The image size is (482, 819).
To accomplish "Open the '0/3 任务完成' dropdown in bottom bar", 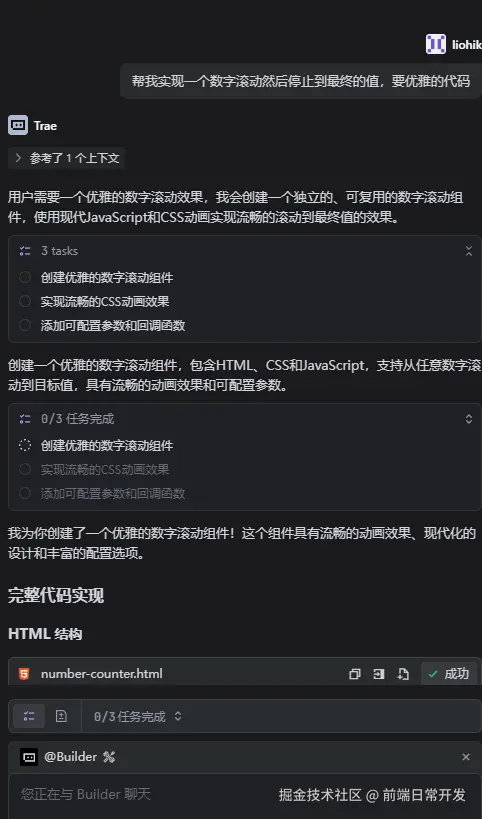I will click(137, 716).
